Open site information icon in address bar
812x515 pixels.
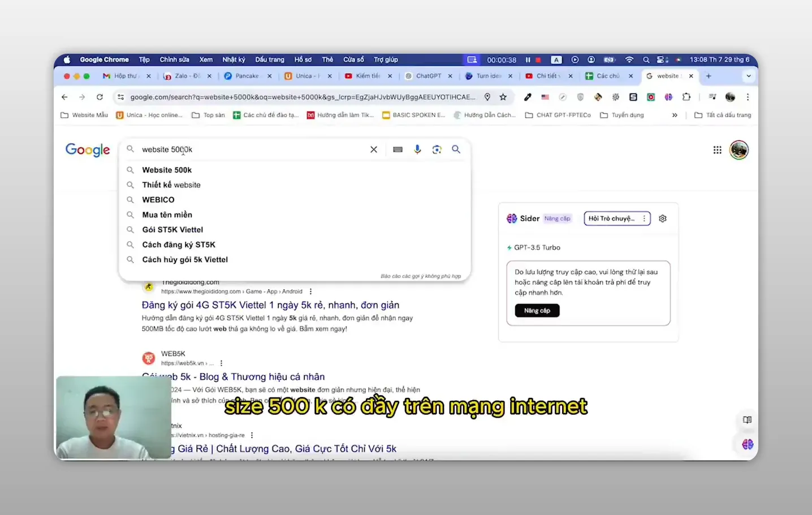point(120,97)
